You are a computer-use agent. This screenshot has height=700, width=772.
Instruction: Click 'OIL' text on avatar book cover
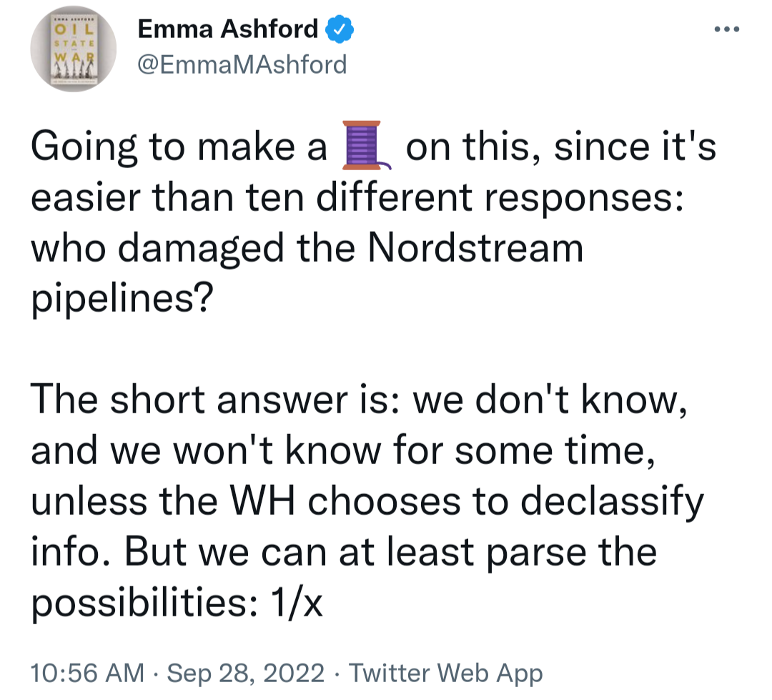coord(74,29)
